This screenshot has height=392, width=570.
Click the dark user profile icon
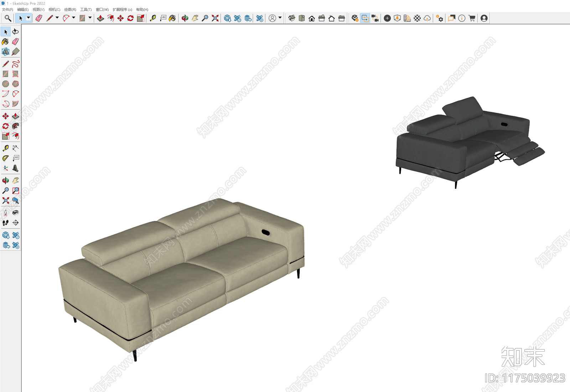coord(484,18)
